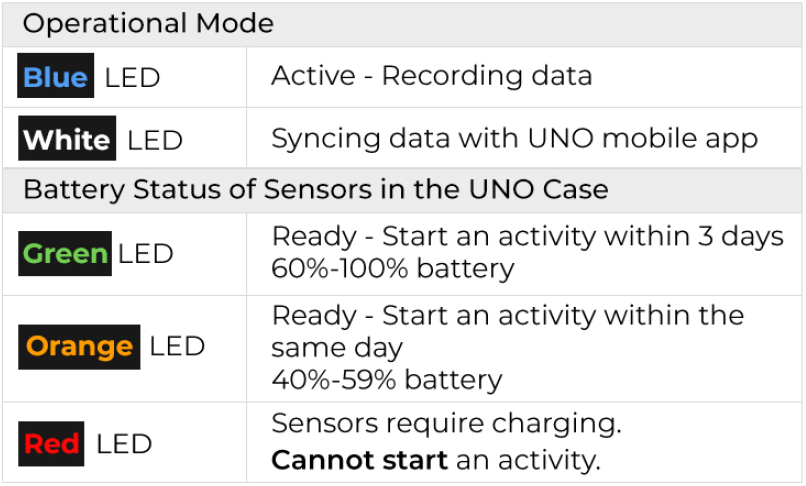806x486 pixels.
Task: Click the LED label beside the Blue badge
Action: [132, 78]
